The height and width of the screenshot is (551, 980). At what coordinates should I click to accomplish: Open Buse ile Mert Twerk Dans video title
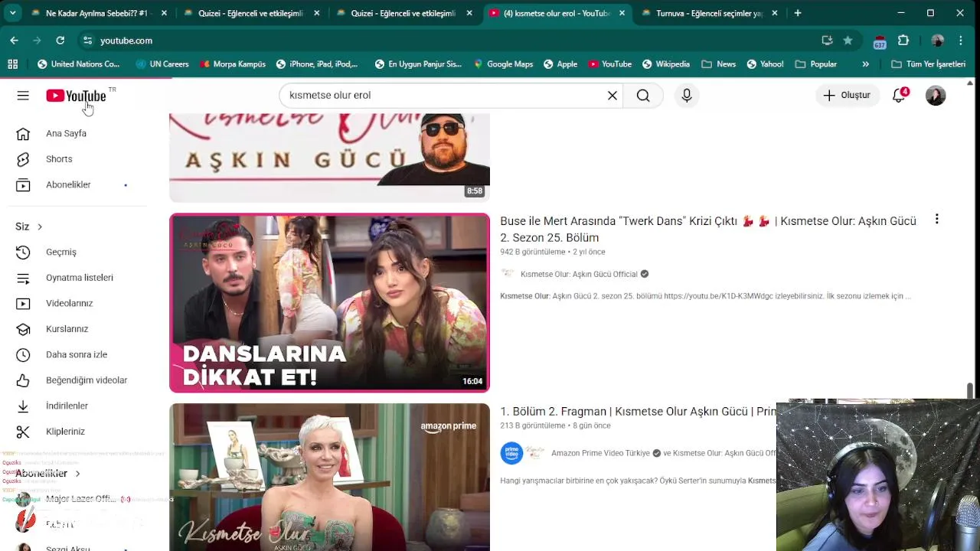(708, 229)
